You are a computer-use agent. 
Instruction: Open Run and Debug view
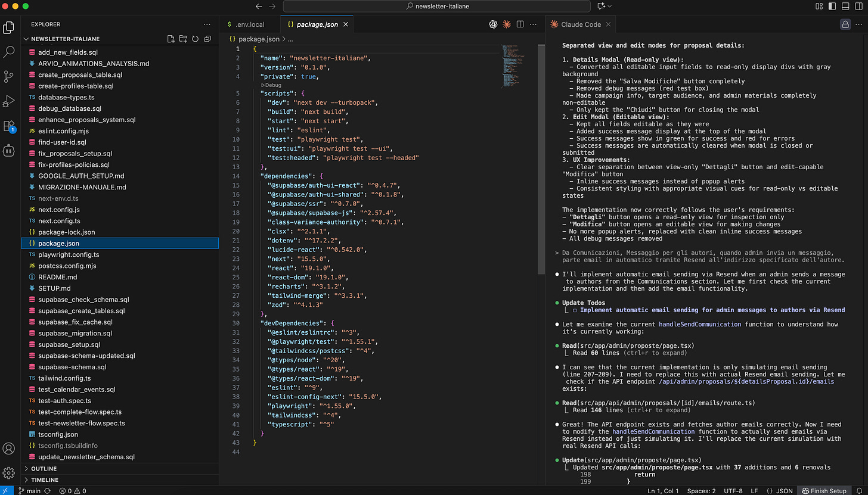tap(9, 101)
